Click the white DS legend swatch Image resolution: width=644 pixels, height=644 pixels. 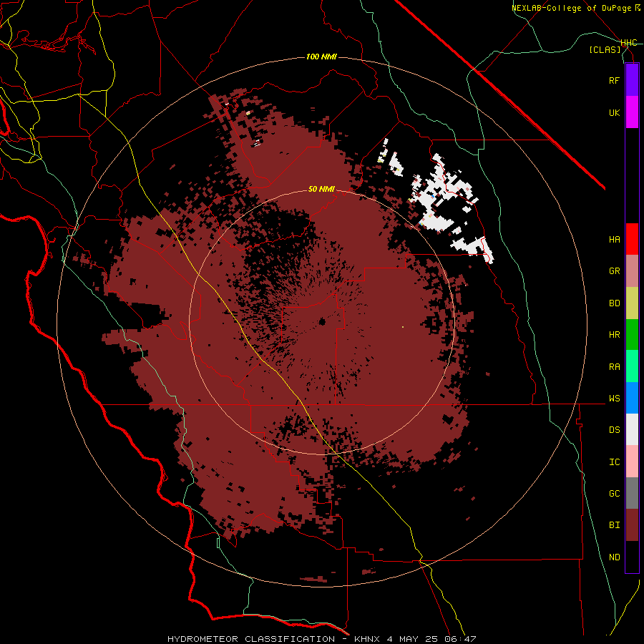tap(632, 429)
